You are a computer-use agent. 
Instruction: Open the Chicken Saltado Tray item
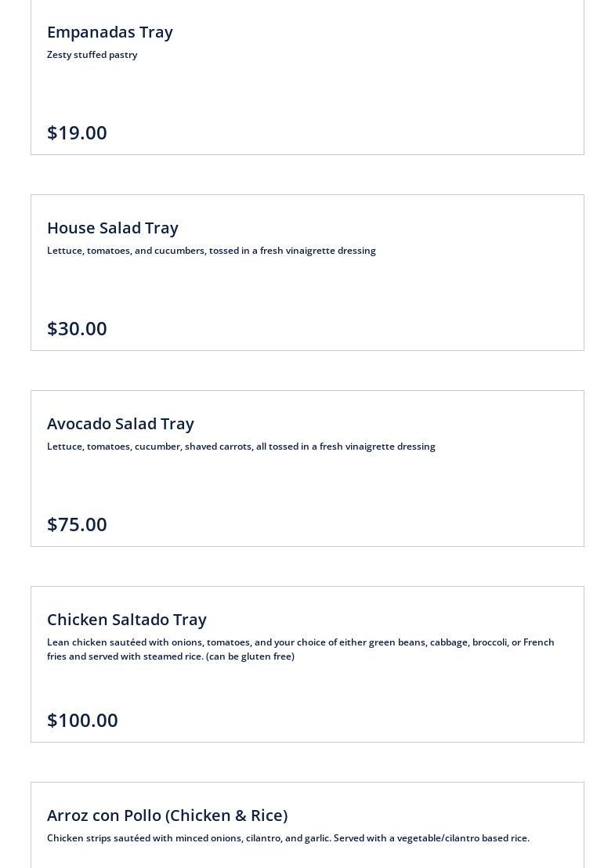[127, 620]
